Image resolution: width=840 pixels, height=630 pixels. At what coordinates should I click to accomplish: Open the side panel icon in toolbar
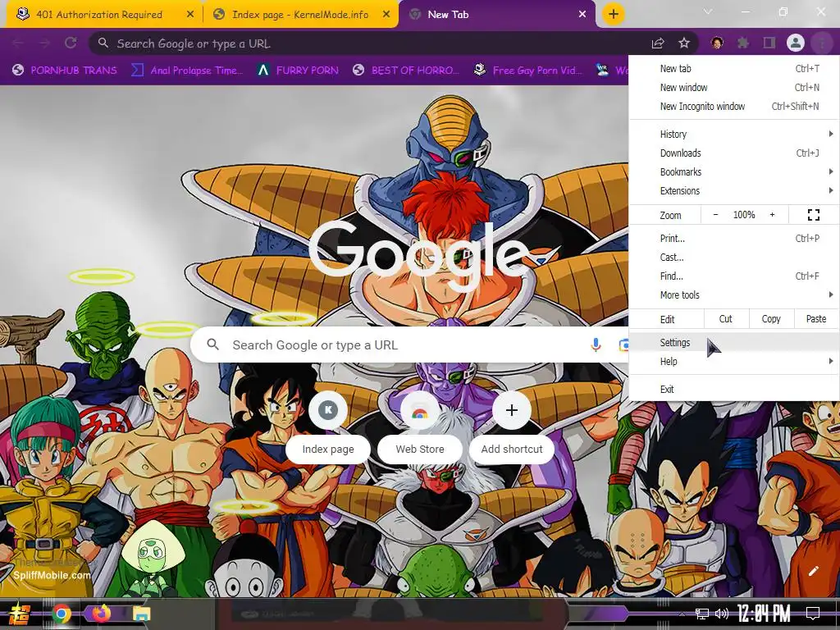point(769,43)
